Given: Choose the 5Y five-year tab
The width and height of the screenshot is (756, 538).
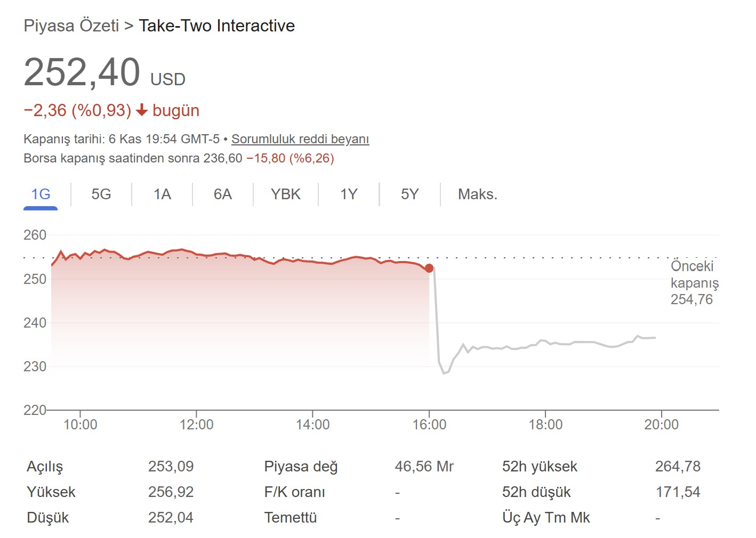Looking at the screenshot, I should click(x=409, y=194).
